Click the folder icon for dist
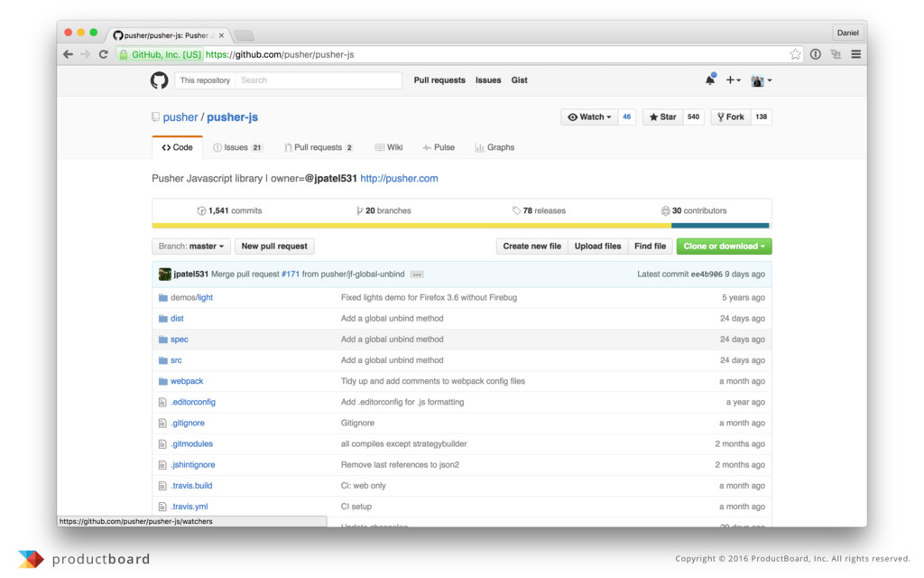Screen dimensions: 924x578 point(162,319)
